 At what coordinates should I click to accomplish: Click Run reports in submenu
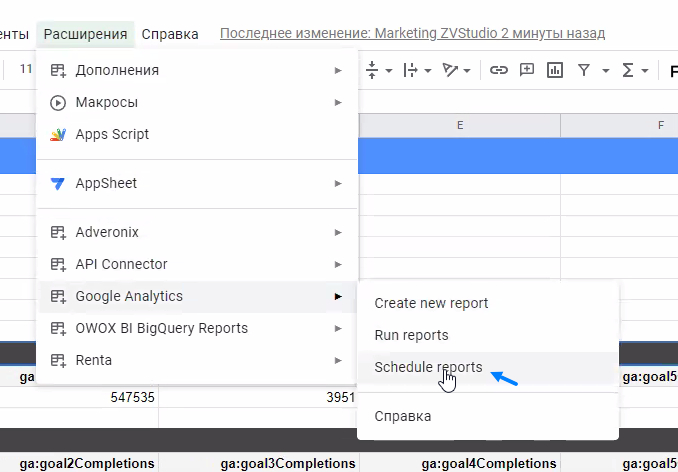pyautogui.click(x=411, y=335)
